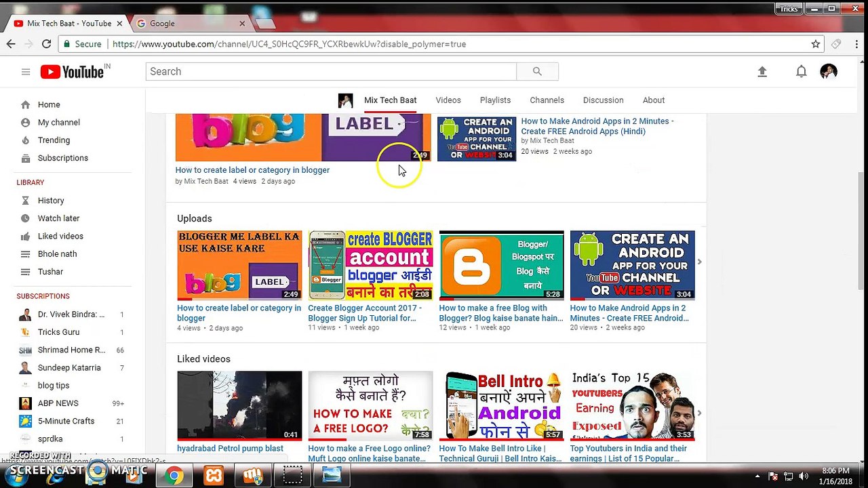Show more videos in Liked videos row

[699, 413]
